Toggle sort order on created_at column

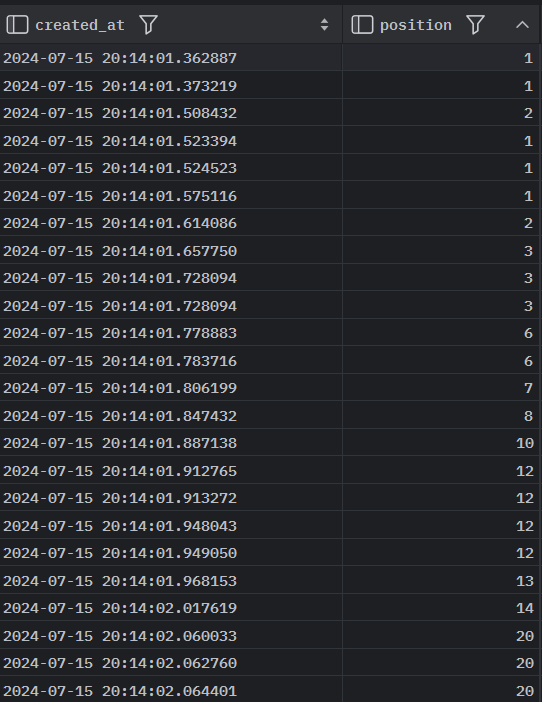coord(324,25)
